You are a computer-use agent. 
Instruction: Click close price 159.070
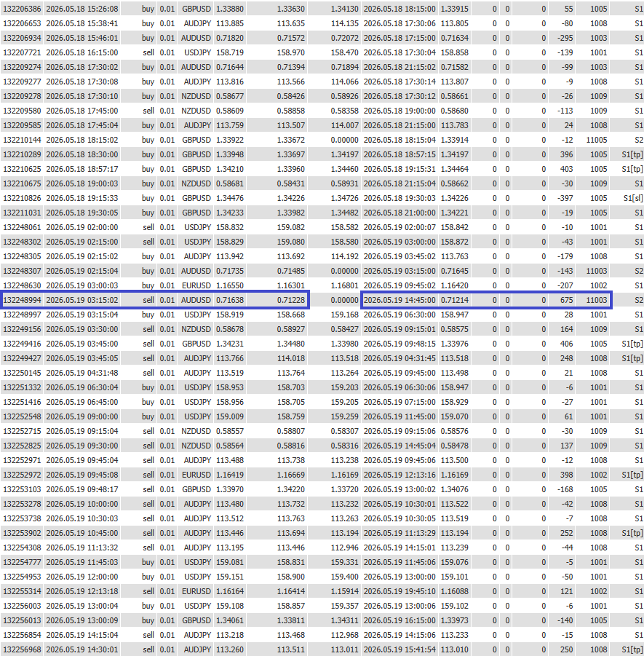[x=455, y=416]
